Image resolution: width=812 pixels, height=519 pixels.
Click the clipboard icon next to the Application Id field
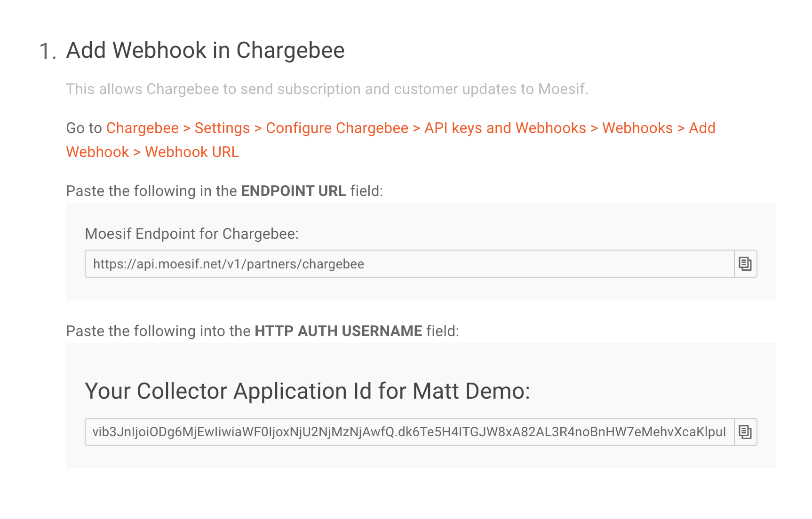(746, 432)
